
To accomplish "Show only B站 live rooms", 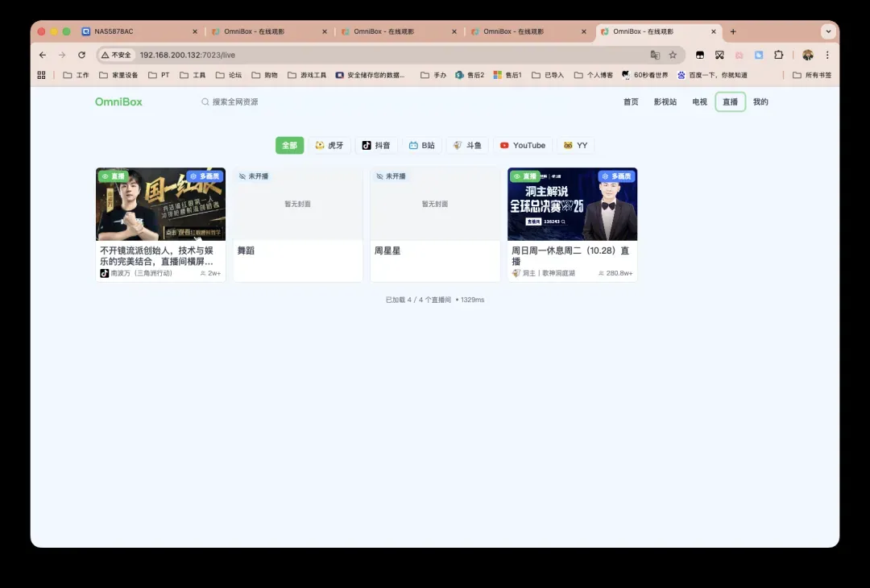I will [x=421, y=146].
